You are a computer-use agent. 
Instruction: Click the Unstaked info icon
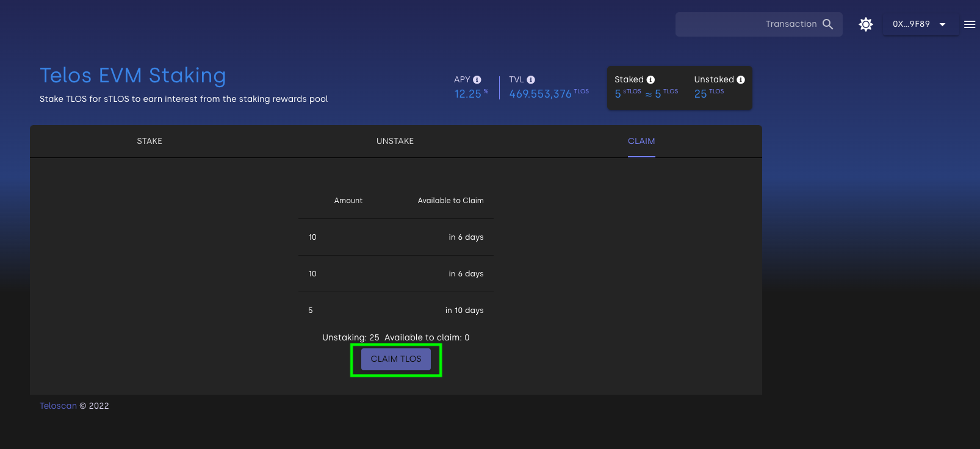click(741, 80)
